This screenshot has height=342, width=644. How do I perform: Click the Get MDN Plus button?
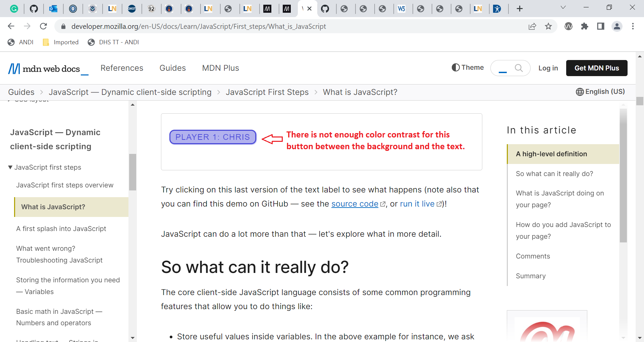pos(596,68)
